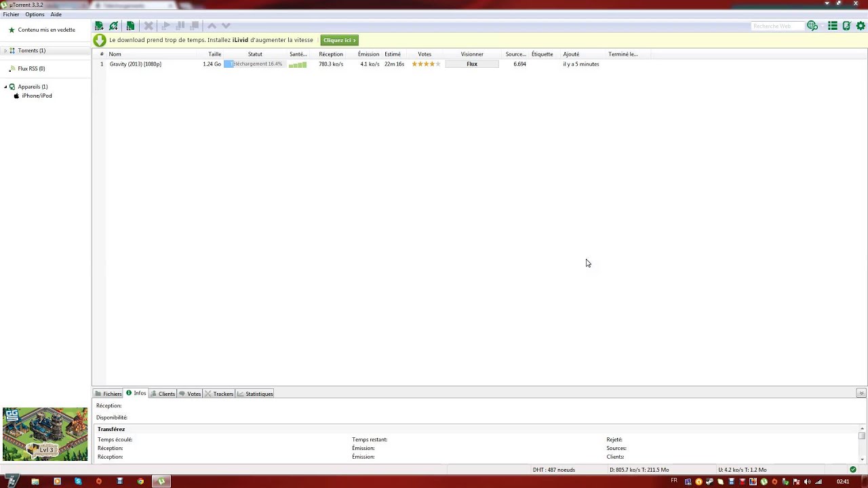This screenshot has width=868, height=488.
Task: Click the Pause torrent toolbar icon
Action: 180,26
